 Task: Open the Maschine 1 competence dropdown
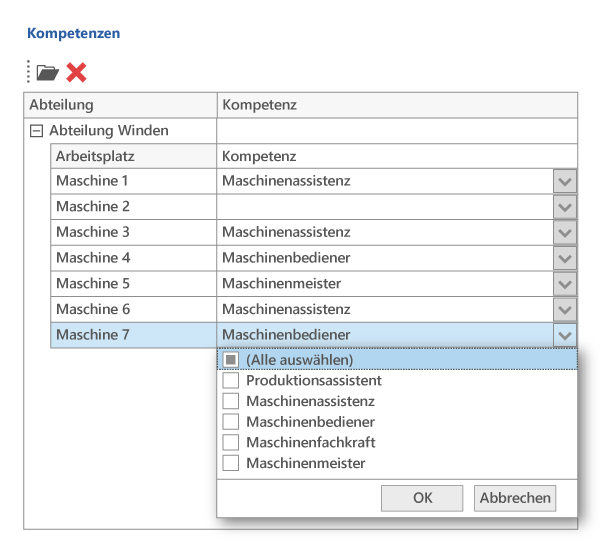[565, 181]
